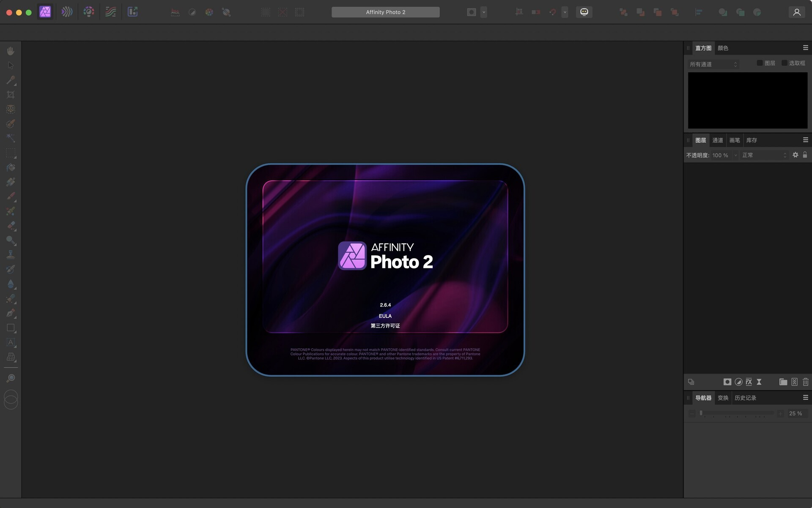Open the 历史记录 tab
This screenshot has width=812, height=508.
(x=745, y=398)
